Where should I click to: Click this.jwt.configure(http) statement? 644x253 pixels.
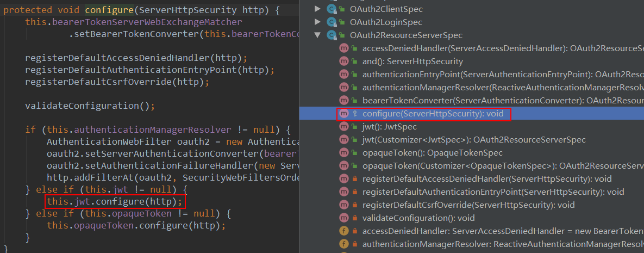[114, 202]
